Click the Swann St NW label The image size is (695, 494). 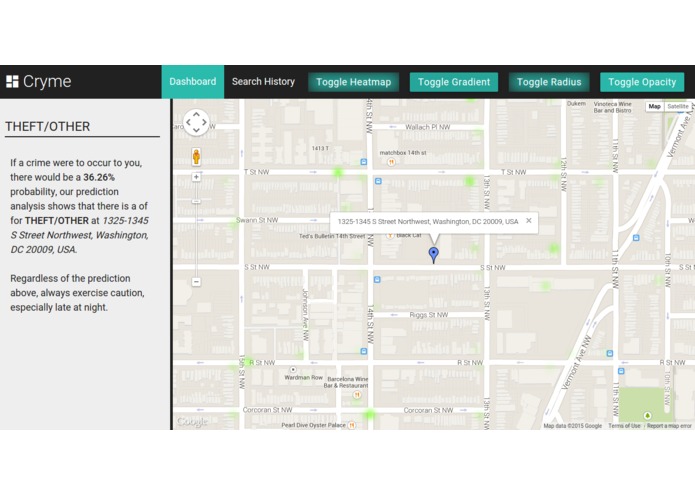point(257,220)
